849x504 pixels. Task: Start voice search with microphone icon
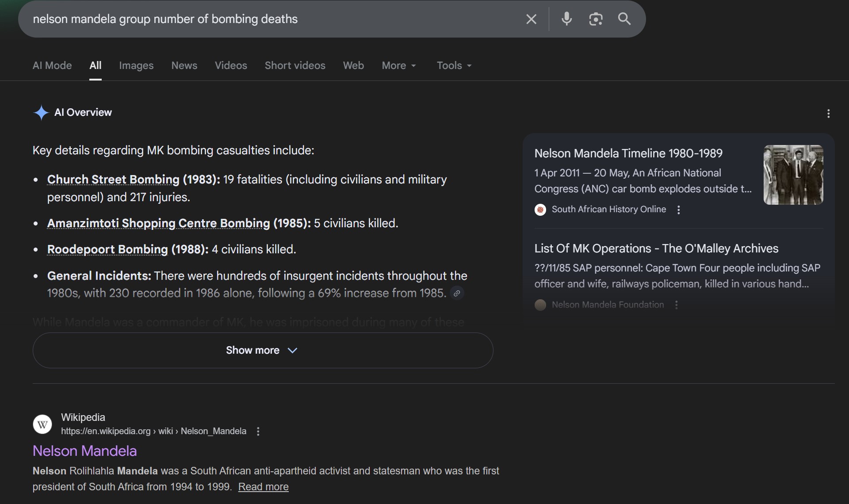566,19
